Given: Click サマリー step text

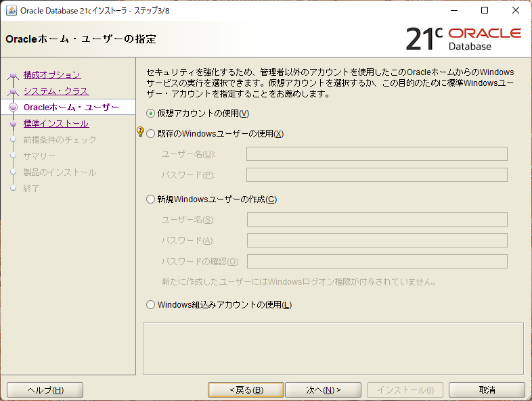Looking at the screenshot, I should pyautogui.click(x=39, y=156).
